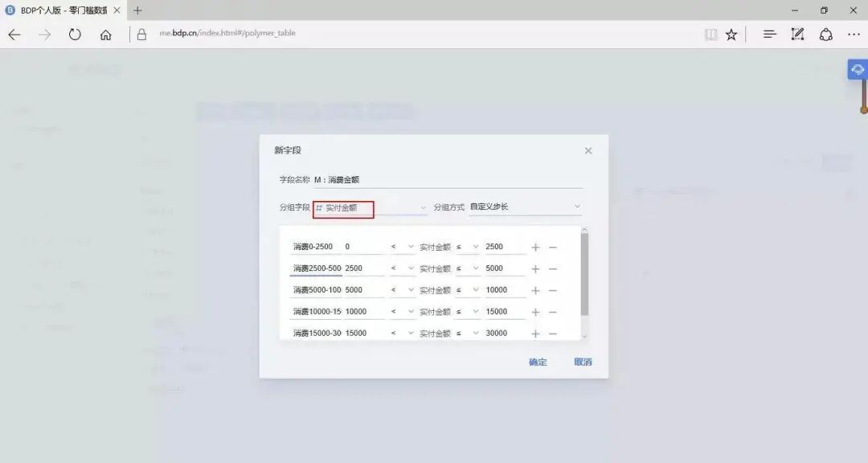This screenshot has height=463, width=868.
Task: Click the Share icon
Action: click(826, 34)
